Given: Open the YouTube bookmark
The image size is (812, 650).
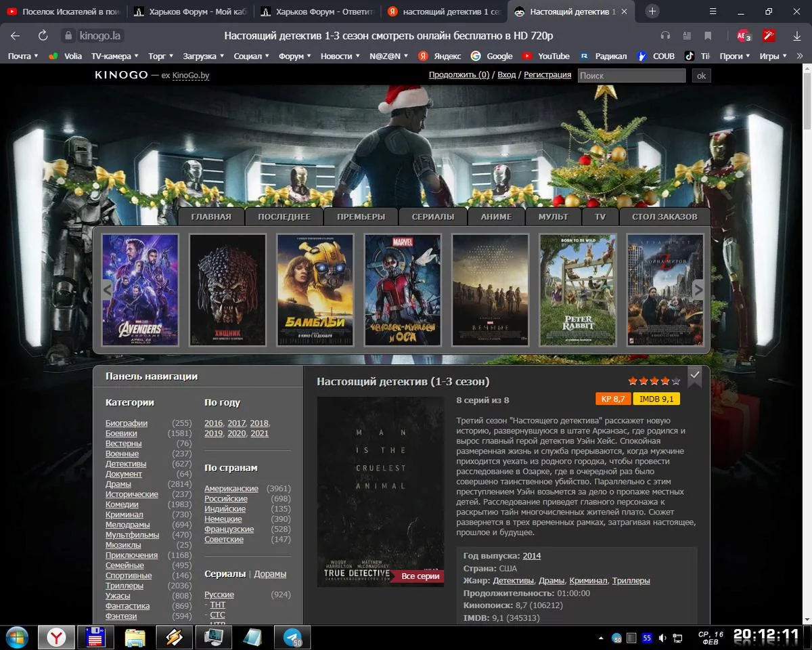Looking at the screenshot, I should click(x=545, y=56).
